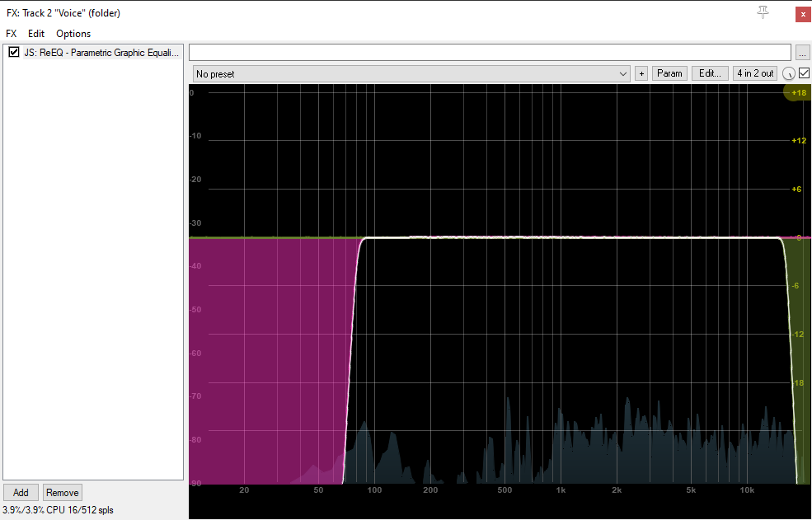Open the 4 in 2 out pin connector

[755, 73]
